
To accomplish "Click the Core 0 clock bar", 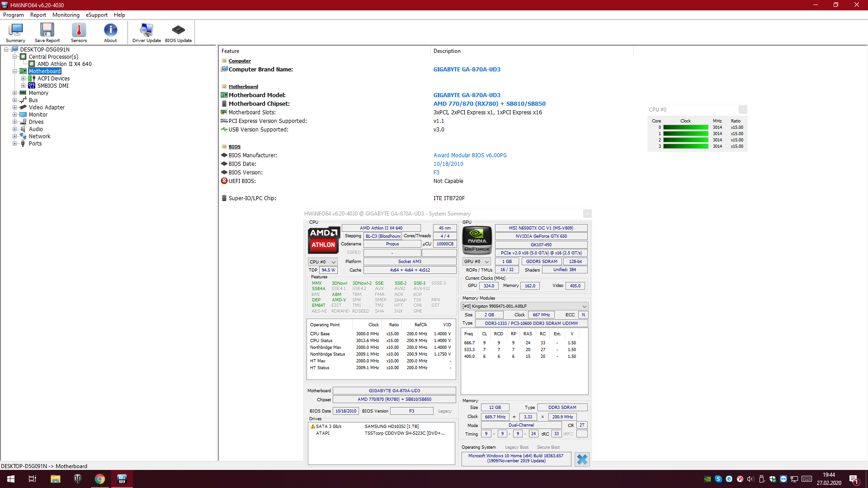I will pos(685,127).
